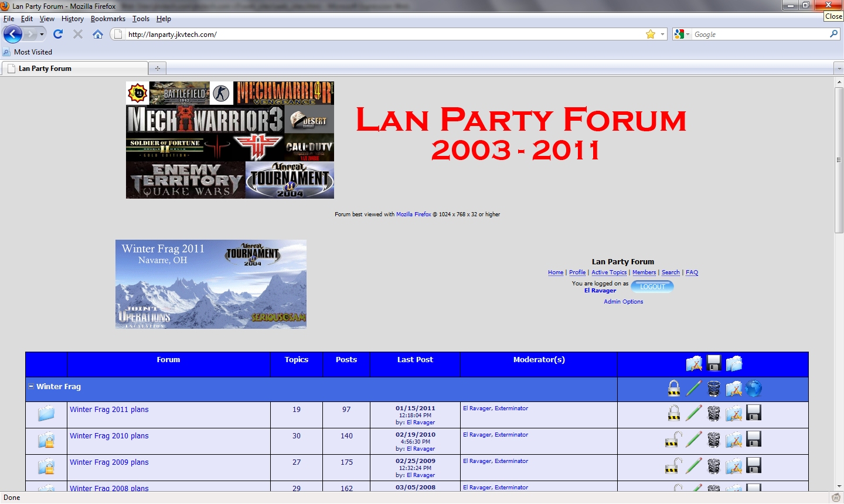This screenshot has width=844, height=504.
Task: Click the page's vertical scrollbar thumb
Action: [x=839, y=160]
